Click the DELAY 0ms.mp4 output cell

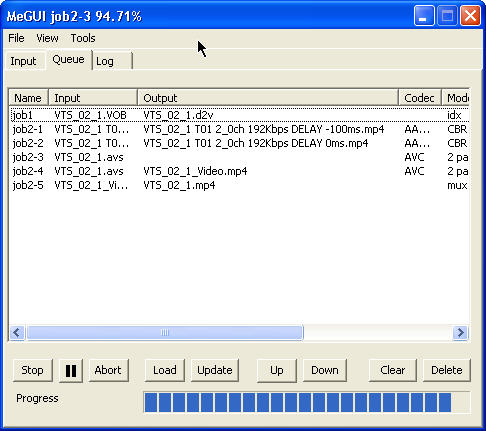[256, 143]
